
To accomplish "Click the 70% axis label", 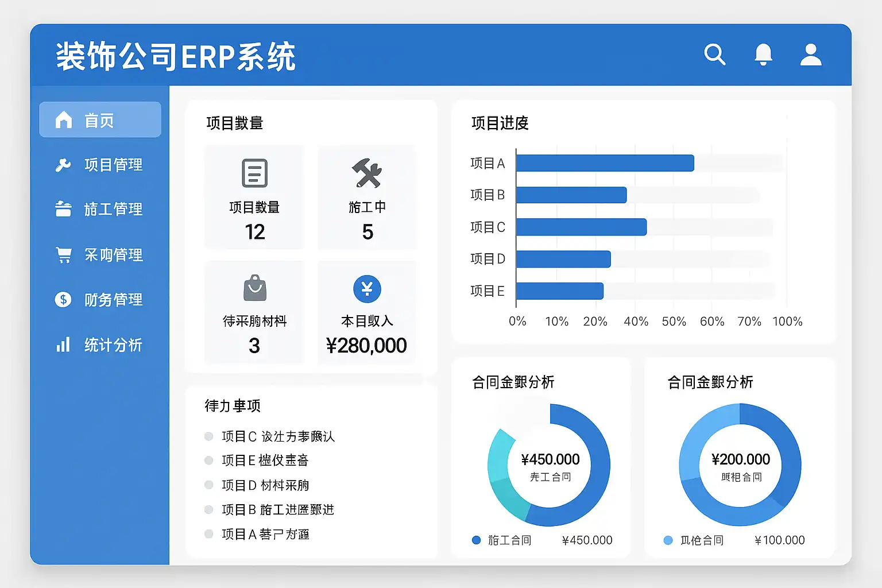I will coord(749,322).
